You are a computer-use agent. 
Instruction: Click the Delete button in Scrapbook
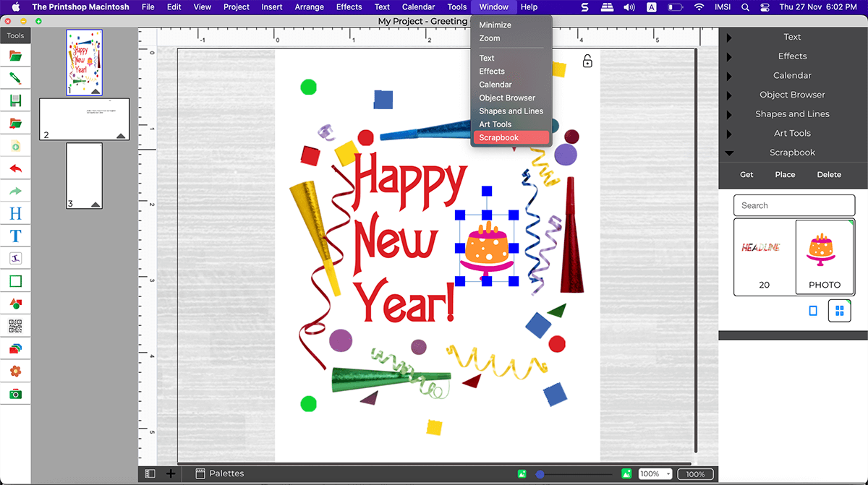click(829, 174)
